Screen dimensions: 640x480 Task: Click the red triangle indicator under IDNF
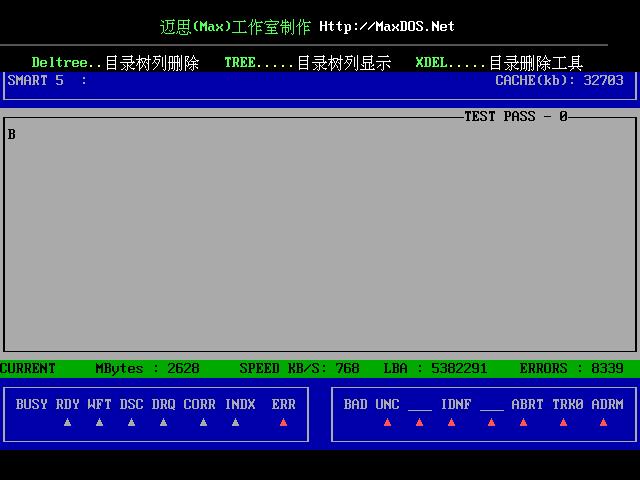[x=451, y=422]
